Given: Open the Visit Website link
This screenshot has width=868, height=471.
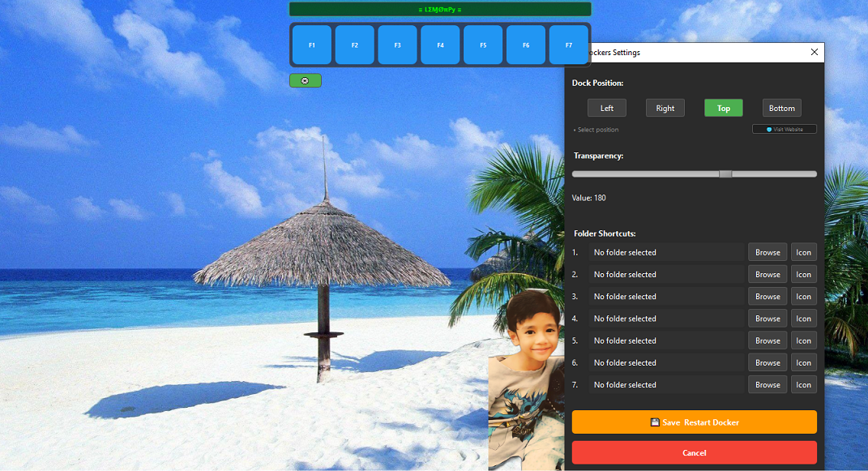Looking at the screenshot, I should coord(785,129).
